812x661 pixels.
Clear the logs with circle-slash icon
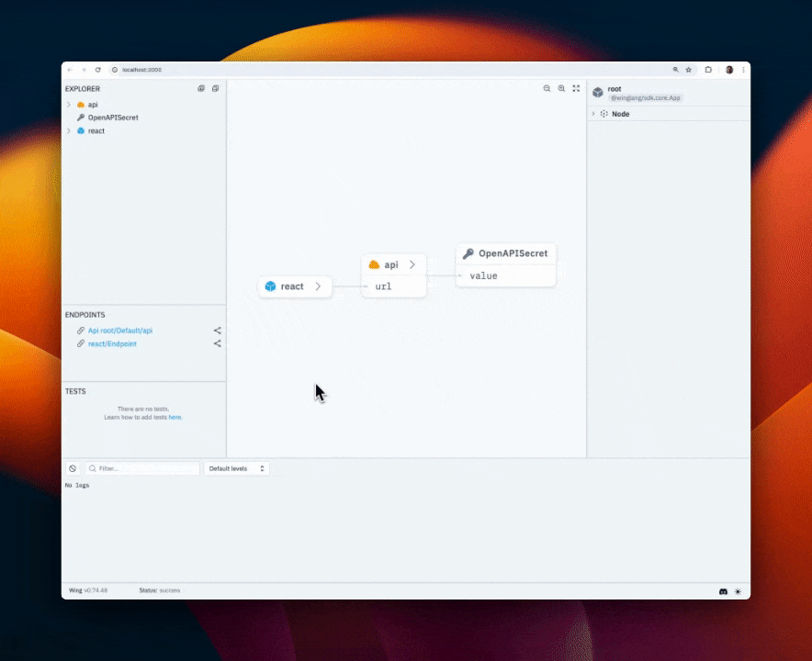point(73,468)
